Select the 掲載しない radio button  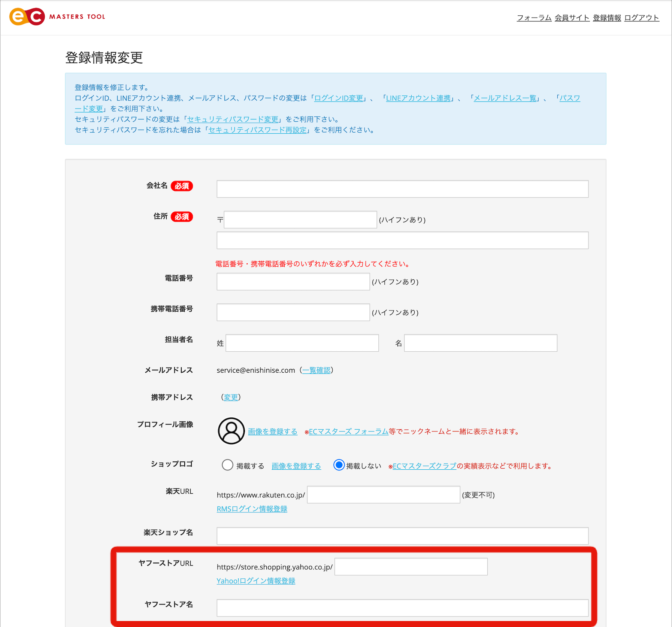339,465
